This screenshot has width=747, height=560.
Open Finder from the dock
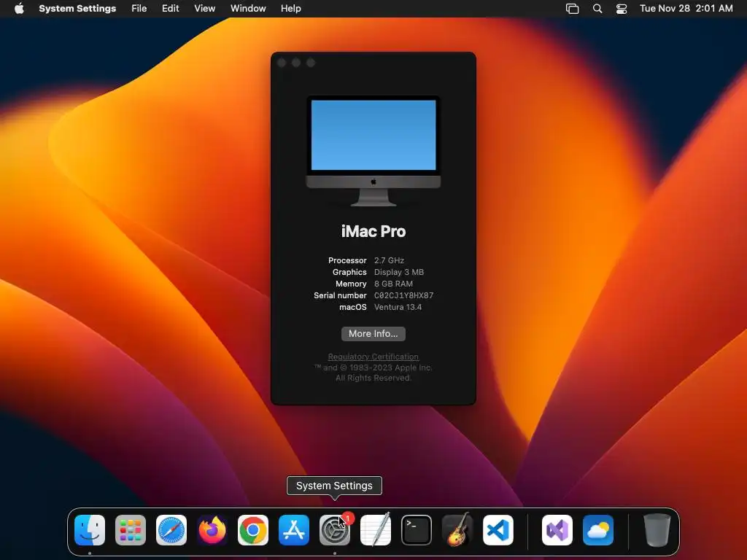[x=90, y=530]
